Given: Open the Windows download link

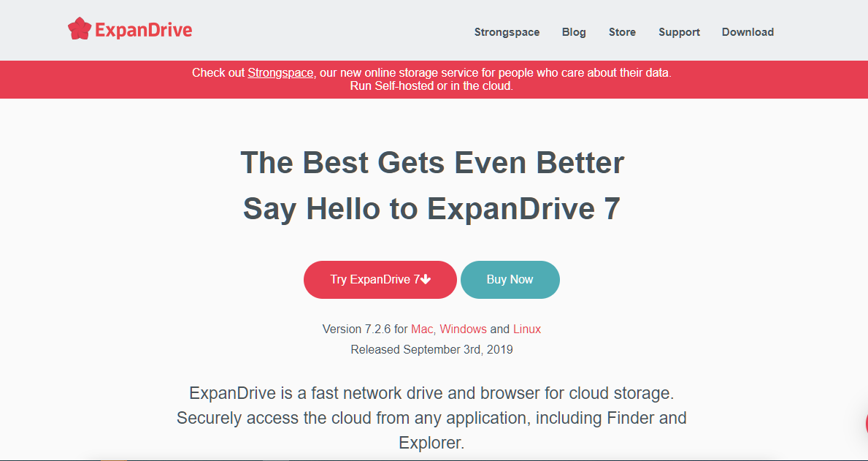Looking at the screenshot, I should [x=464, y=329].
